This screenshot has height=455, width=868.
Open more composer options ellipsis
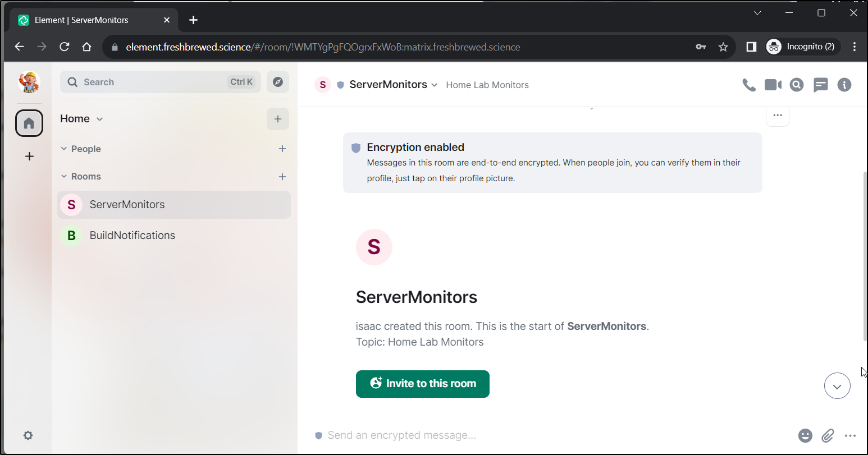pyautogui.click(x=851, y=435)
